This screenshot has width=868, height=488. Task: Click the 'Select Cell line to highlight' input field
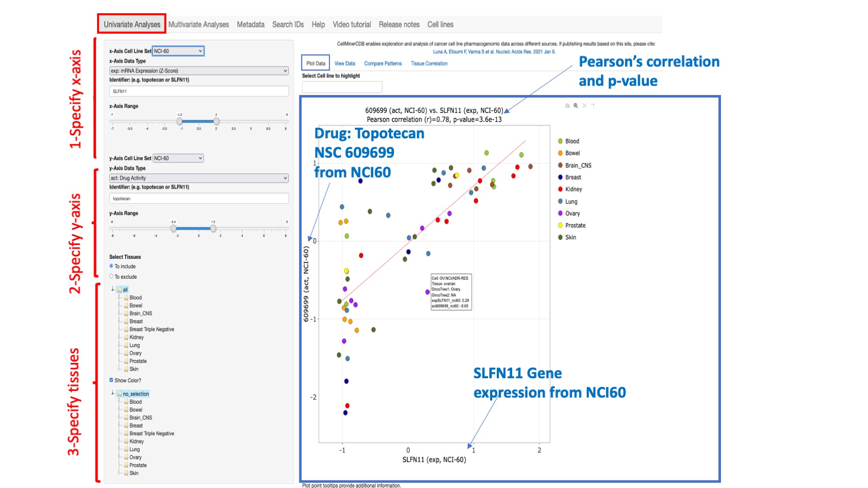click(x=341, y=86)
